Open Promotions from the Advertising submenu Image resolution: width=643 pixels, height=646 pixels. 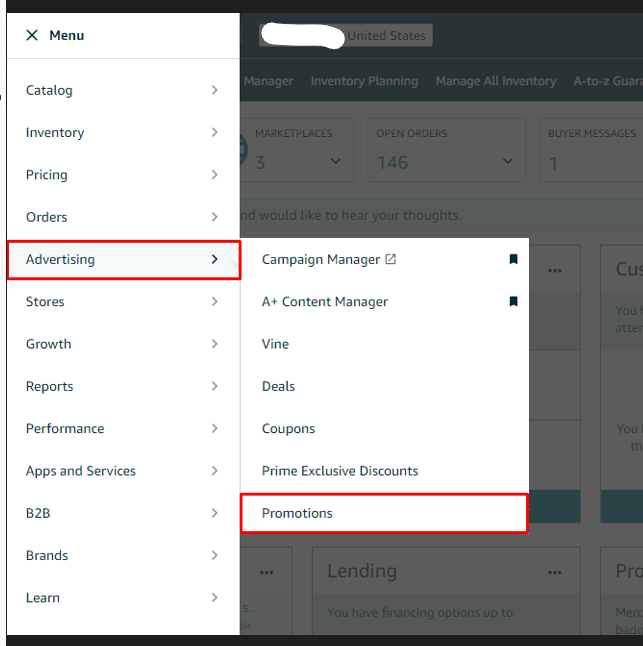point(384,513)
